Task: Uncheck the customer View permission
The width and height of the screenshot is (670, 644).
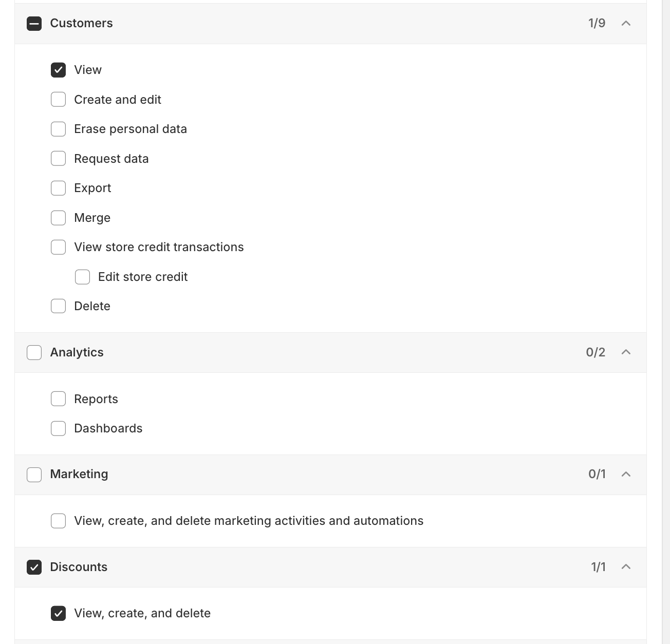Action: [x=58, y=70]
